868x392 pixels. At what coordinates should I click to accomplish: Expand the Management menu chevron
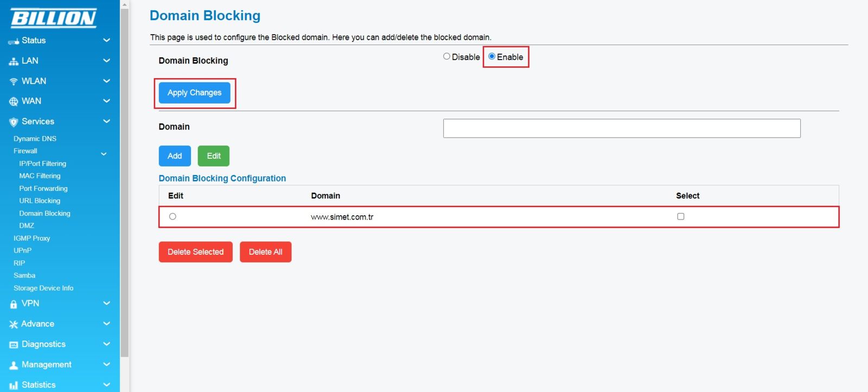(106, 364)
